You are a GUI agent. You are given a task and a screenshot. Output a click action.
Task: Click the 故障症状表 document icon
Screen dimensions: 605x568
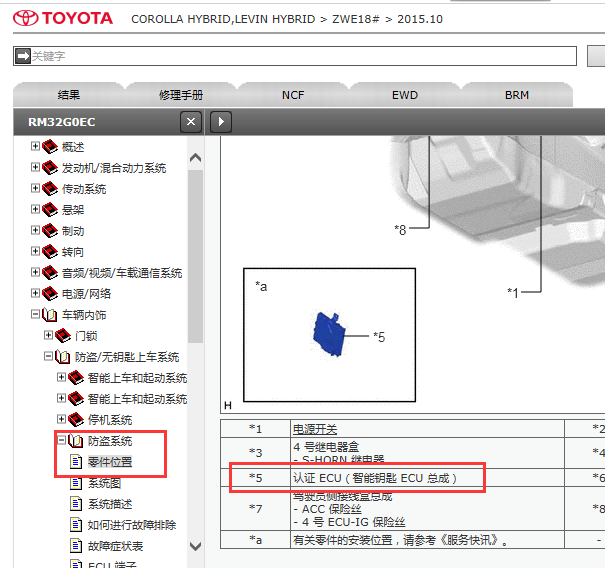tap(76, 546)
